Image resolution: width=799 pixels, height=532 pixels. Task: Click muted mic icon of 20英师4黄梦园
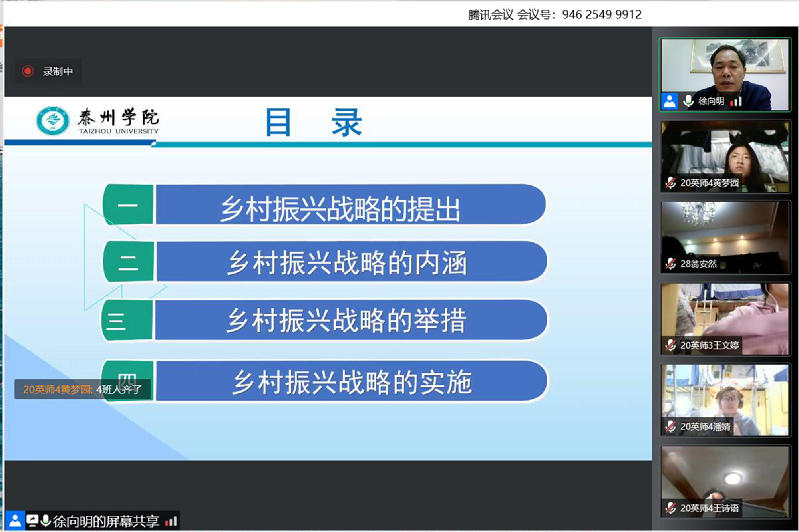pos(670,183)
